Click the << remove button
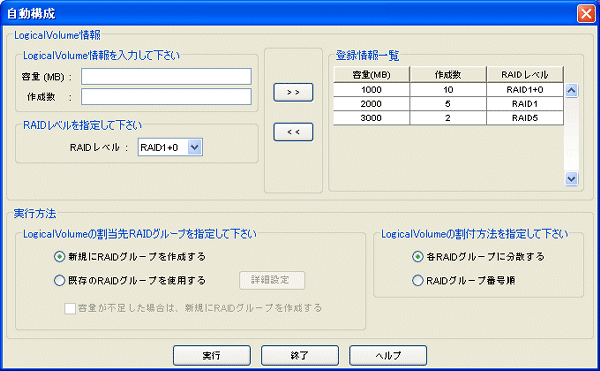 tap(293, 132)
